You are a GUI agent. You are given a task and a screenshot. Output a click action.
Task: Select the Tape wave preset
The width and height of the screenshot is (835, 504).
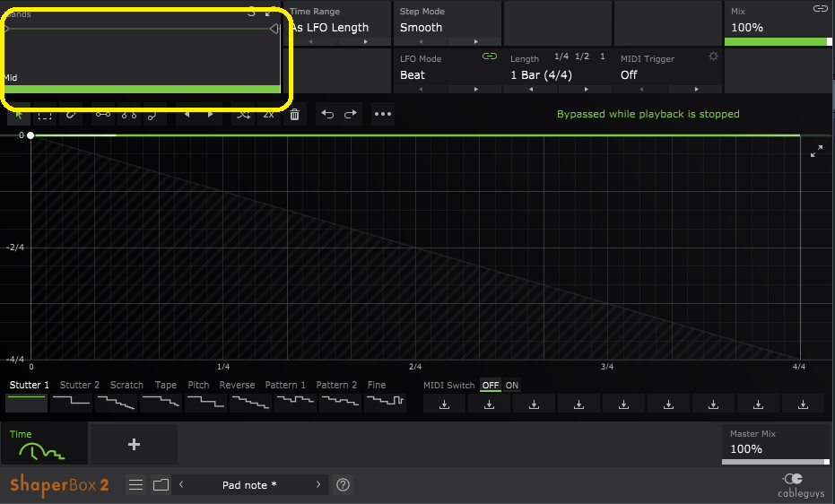pyautogui.click(x=161, y=403)
